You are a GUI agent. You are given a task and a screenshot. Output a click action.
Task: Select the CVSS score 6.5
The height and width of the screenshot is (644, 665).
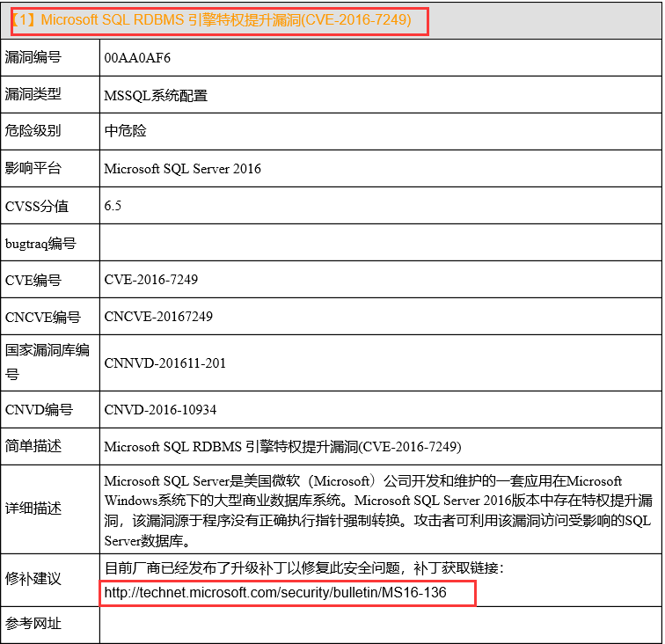pos(113,206)
